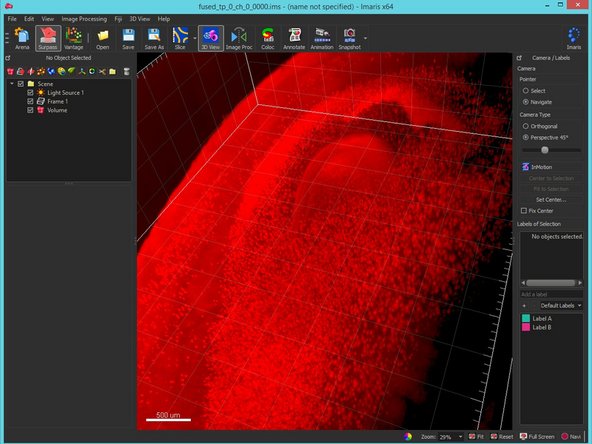Open the Vantage view
Screen dimensions: 592x444
point(74,39)
